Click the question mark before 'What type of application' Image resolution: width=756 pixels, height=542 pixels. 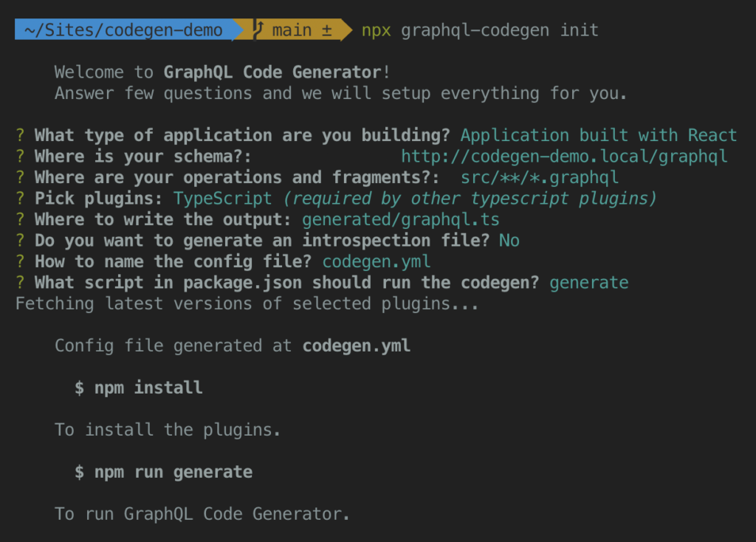21,135
